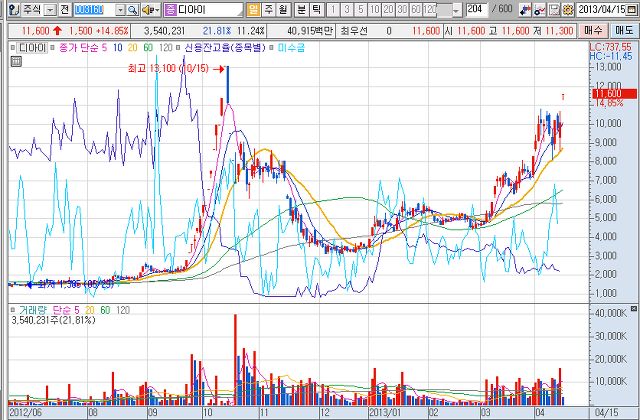Focus the stock code input field

pos(94,10)
